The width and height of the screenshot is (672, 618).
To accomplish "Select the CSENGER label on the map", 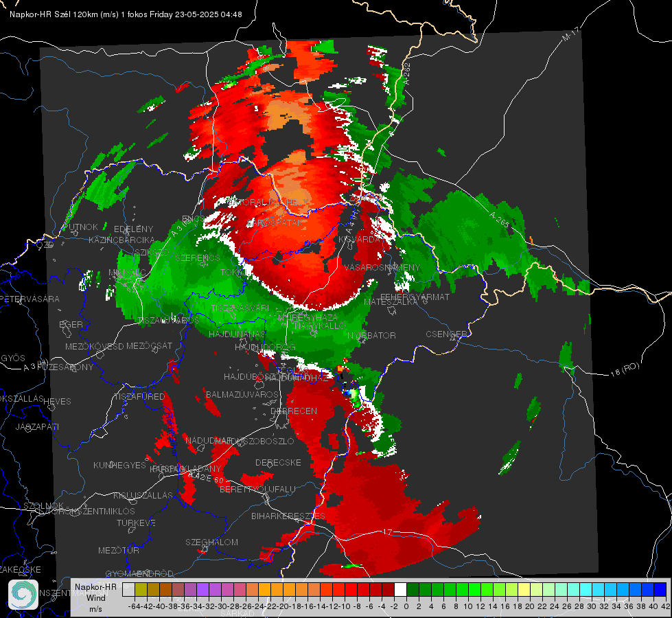I will click(x=446, y=334).
